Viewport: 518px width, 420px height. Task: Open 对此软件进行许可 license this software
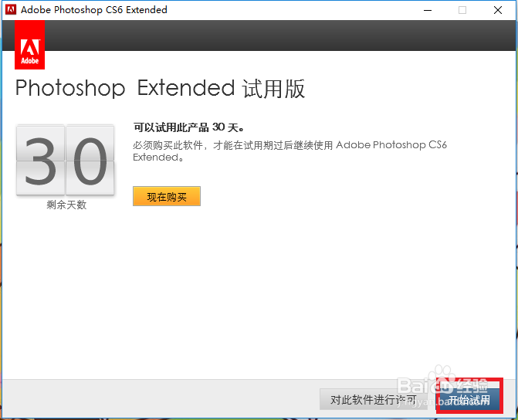point(374,399)
